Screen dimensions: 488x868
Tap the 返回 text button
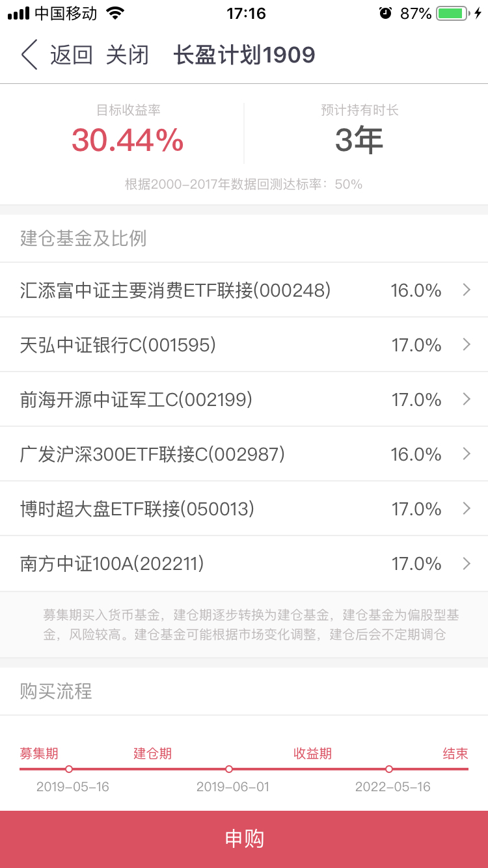72,55
